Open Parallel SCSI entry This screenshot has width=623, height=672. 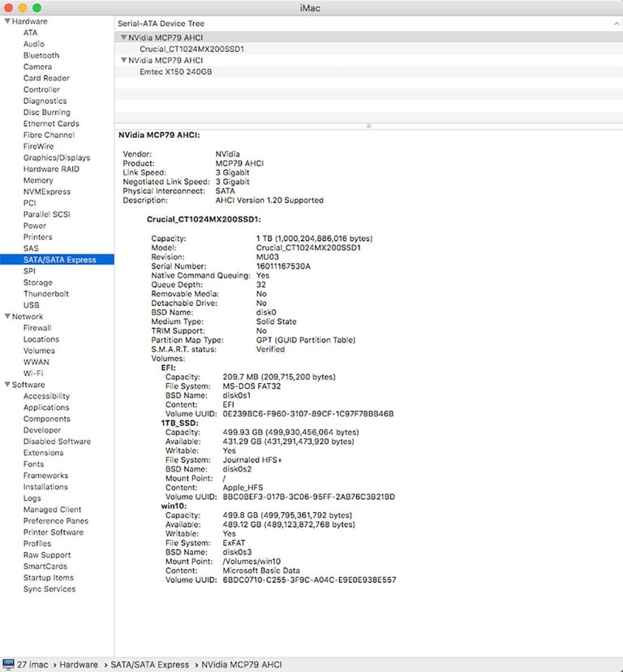click(47, 214)
